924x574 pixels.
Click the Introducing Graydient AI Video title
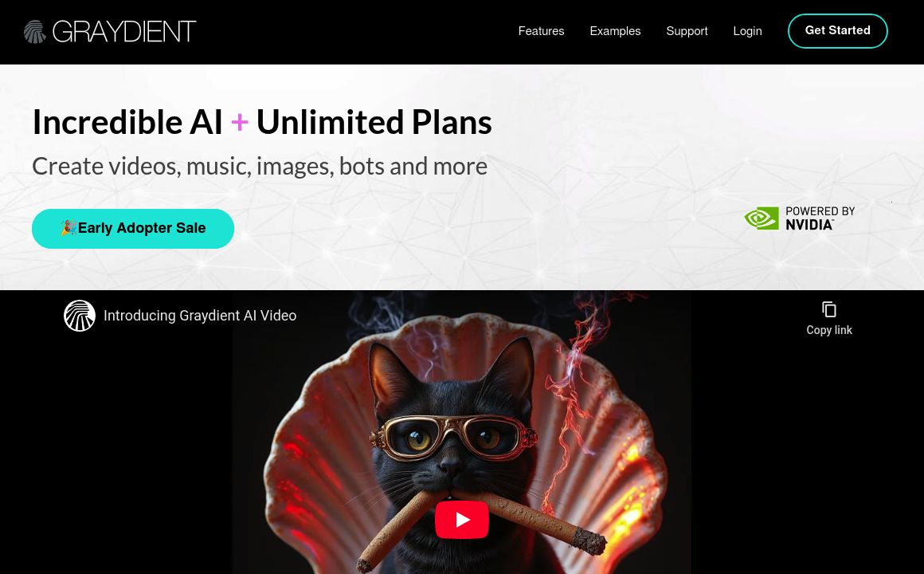pos(200,316)
